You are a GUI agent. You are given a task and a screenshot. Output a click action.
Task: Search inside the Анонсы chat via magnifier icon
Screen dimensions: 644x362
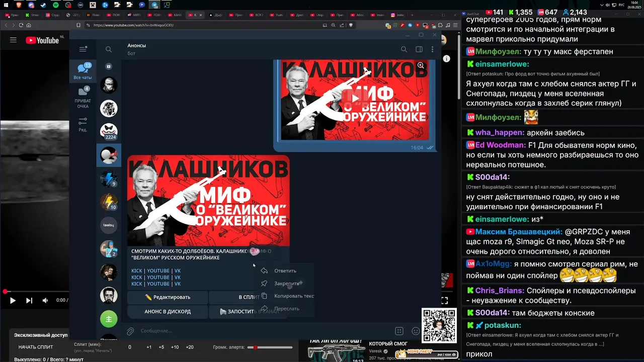click(x=404, y=49)
